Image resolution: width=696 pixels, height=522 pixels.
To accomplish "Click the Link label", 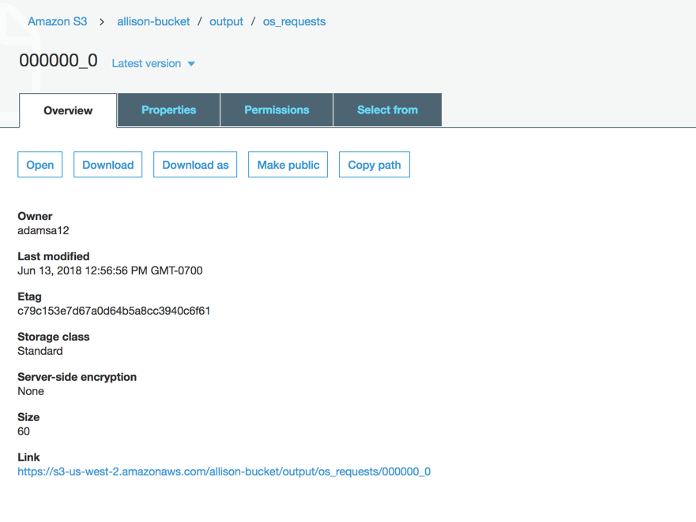I will click(28, 457).
